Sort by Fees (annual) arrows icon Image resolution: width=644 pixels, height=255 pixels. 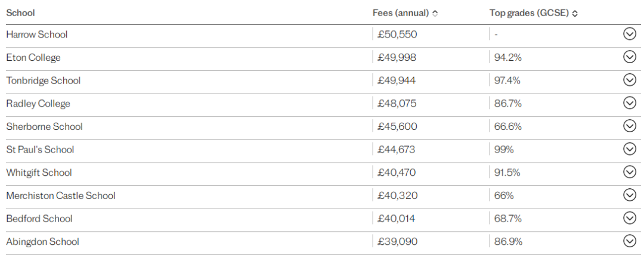(x=435, y=14)
